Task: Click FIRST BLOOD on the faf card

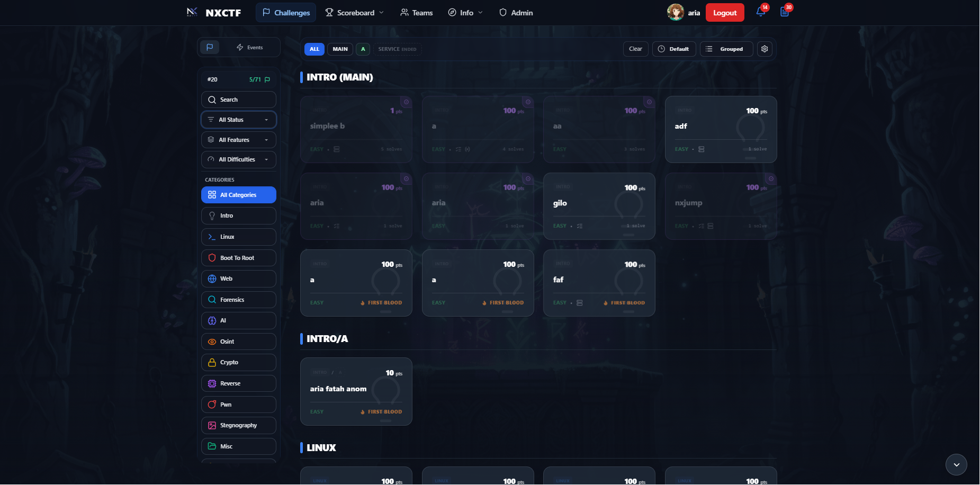Action: click(624, 303)
